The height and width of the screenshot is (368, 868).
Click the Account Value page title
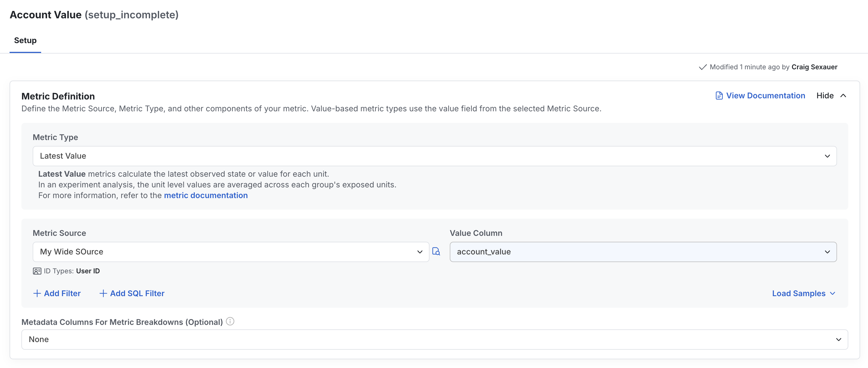pos(46,14)
